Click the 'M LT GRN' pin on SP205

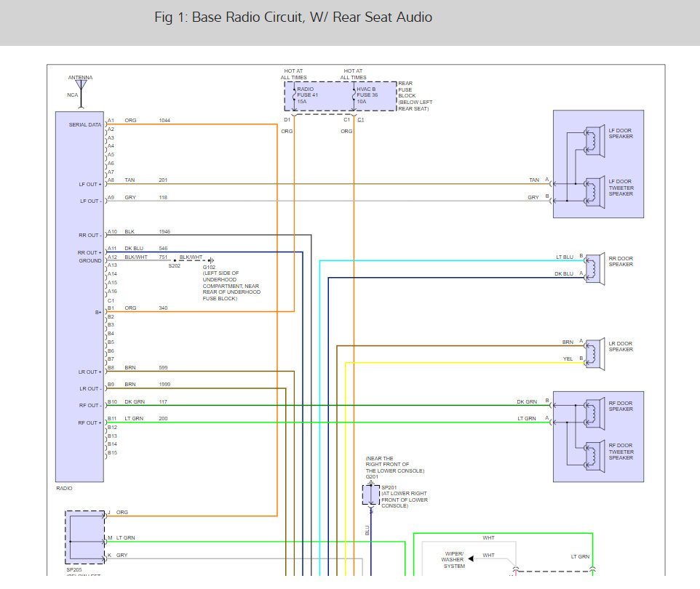point(121,537)
